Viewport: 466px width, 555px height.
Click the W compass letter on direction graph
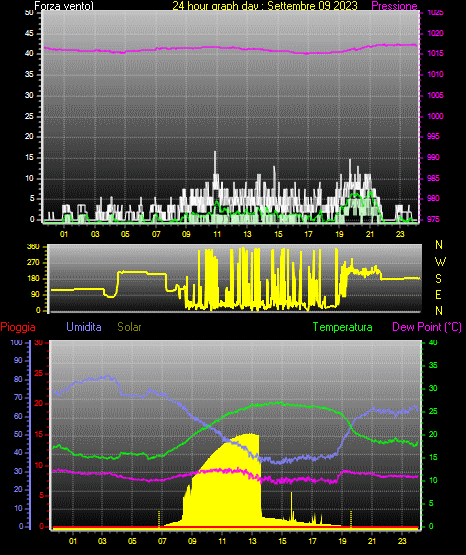[440, 262]
